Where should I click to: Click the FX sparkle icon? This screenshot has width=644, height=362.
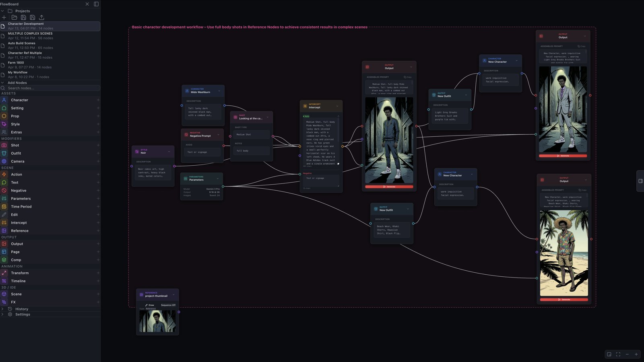click(x=4, y=302)
